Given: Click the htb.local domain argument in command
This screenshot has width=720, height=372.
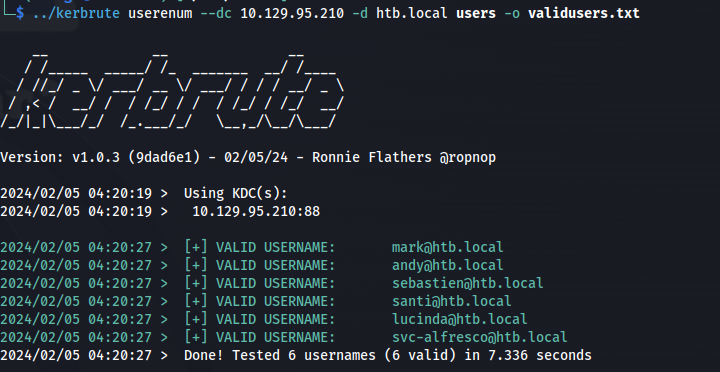Looking at the screenshot, I should [412, 13].
